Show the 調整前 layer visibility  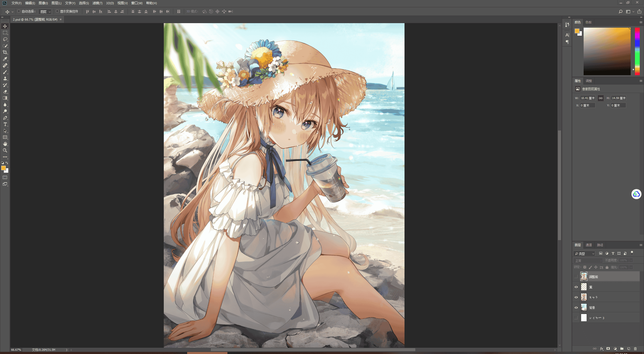click(x=576, y=277)
